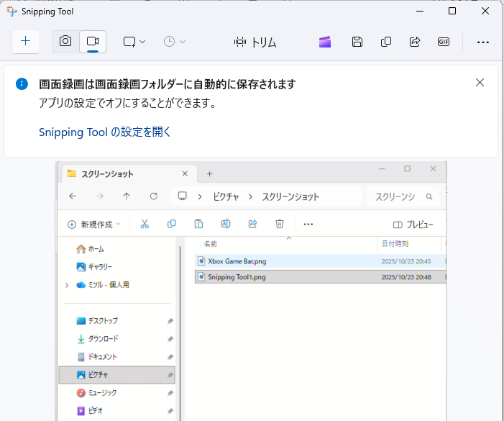Open the 新規作成 dropdown

point(94,224)
